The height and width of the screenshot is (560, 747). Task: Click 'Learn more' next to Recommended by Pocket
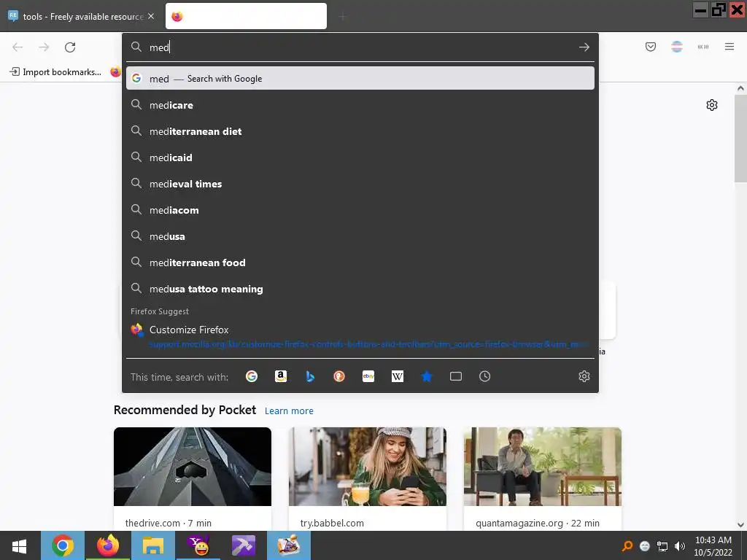289,411
